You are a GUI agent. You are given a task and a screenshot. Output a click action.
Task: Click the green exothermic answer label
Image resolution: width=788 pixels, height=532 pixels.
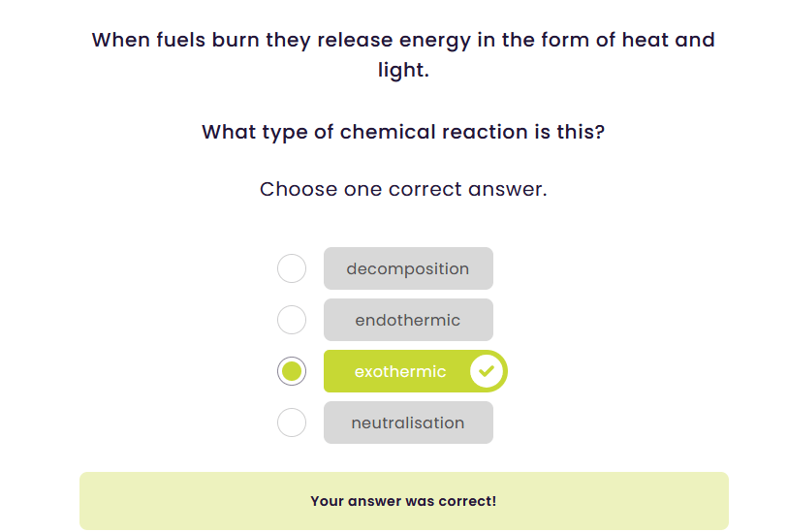coord(400,371)
